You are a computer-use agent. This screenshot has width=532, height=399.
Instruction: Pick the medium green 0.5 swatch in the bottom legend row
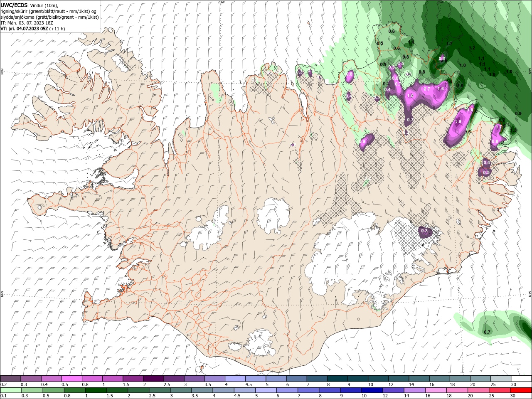(53, 390)
